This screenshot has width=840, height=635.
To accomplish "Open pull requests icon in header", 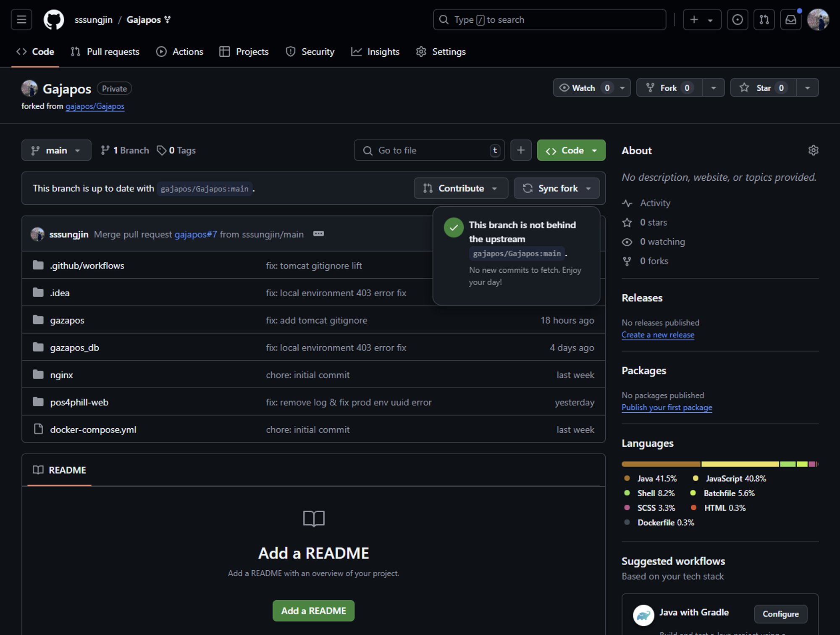I will (764, 20).
